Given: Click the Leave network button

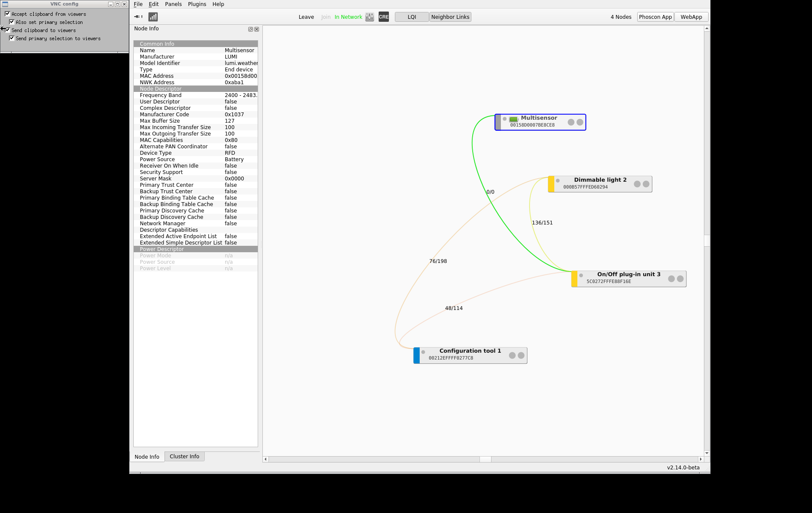Looking at the screenshot, I should tap(306, 17).
